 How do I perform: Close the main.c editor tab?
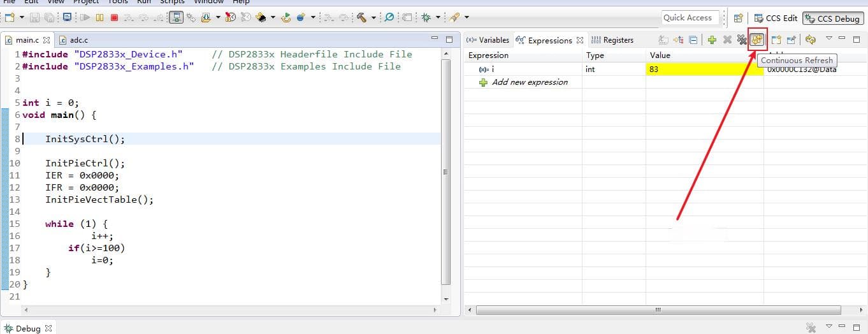[x=47, y=40]
